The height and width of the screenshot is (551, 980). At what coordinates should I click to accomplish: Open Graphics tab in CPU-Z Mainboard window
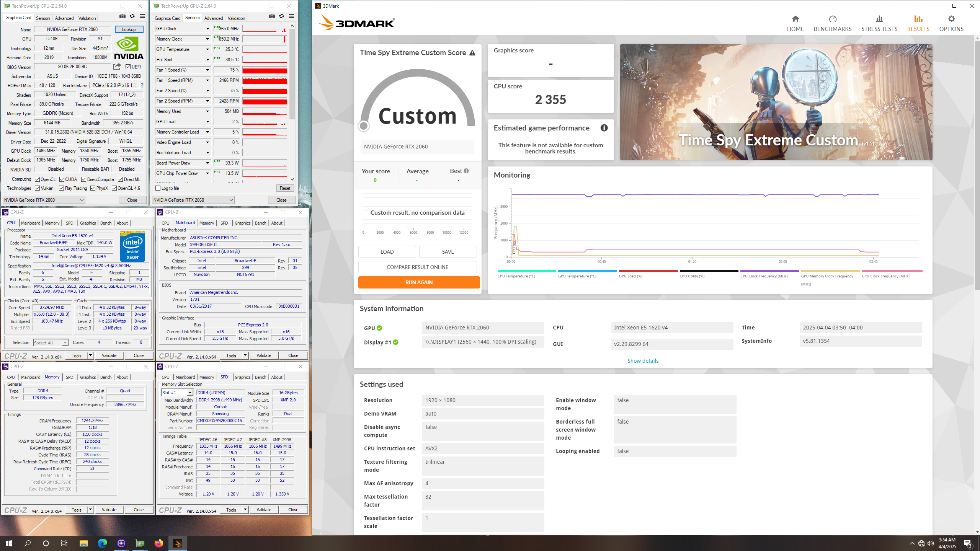click(242, 223)
